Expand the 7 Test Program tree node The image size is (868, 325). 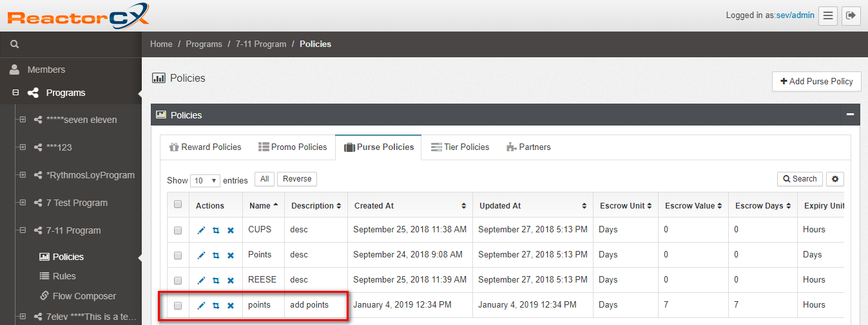coord(23,203)
